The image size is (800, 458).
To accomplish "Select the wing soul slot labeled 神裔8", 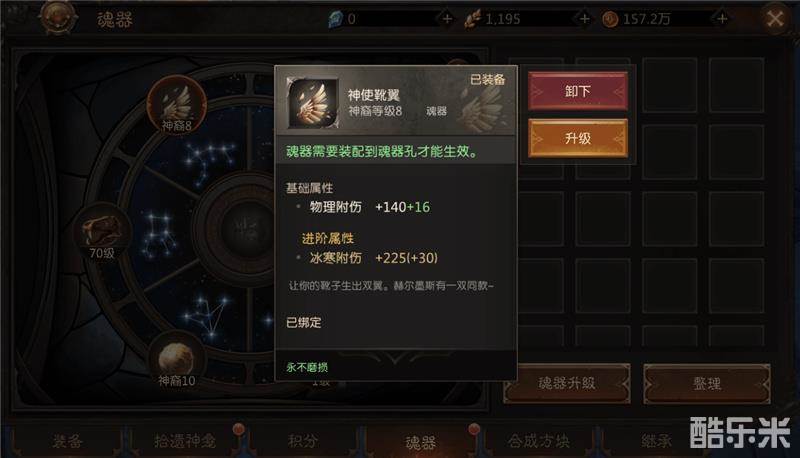I will click(177, 104).
